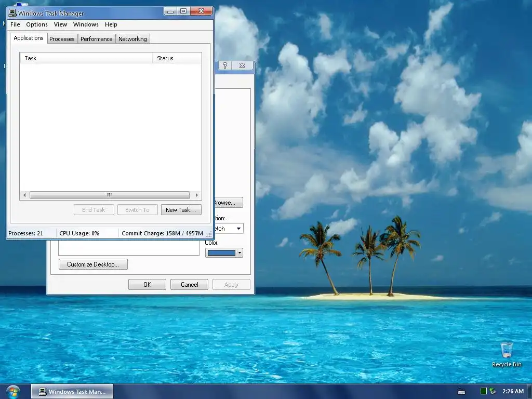Switch to the Networking tab

coord(132,39)
